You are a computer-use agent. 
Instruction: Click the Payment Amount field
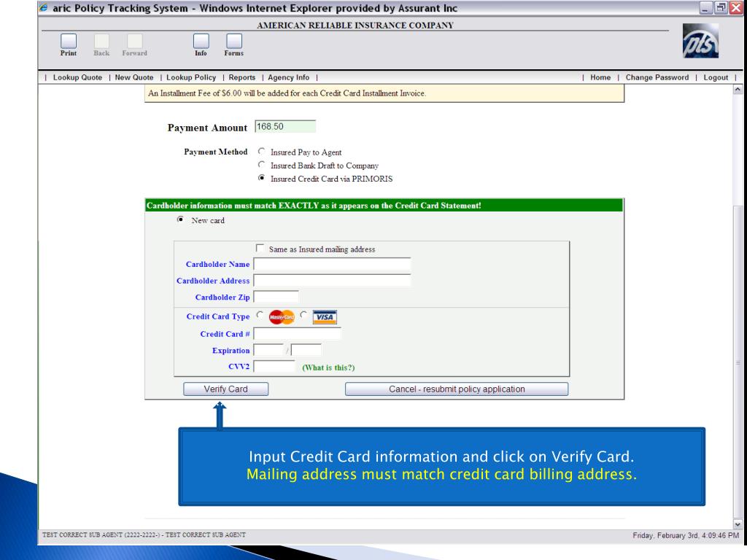point(285,127)
